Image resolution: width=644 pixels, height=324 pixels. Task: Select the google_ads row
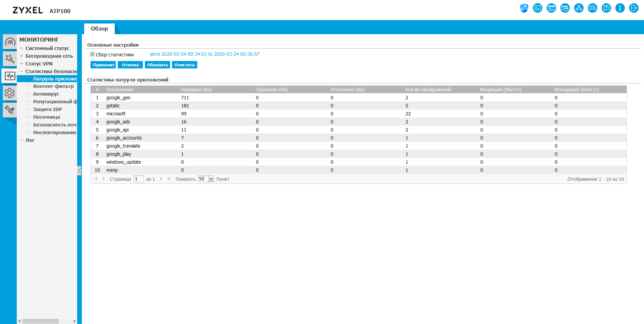coord(359,122)
